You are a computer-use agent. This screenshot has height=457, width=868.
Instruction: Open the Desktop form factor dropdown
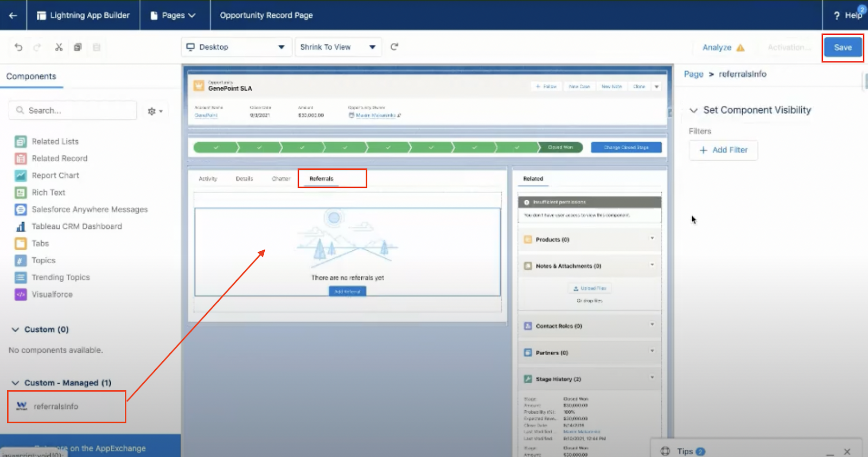coord(235,47)
